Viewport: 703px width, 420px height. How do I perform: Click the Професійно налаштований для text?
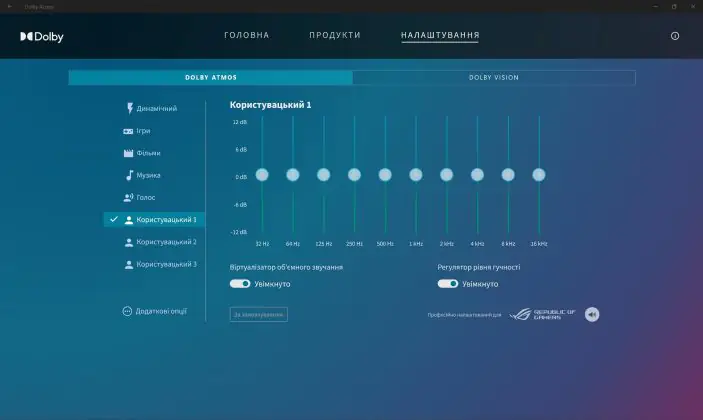[x=464, y=315]
